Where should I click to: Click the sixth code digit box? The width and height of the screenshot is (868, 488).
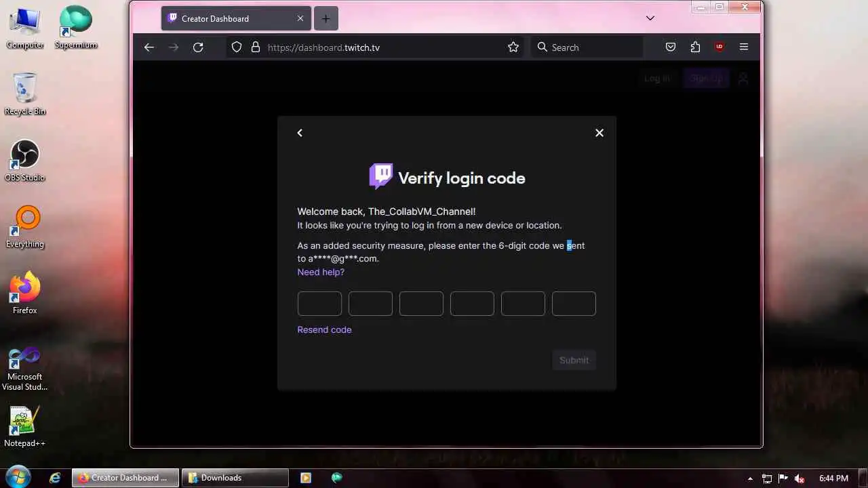tap(574, 304)
